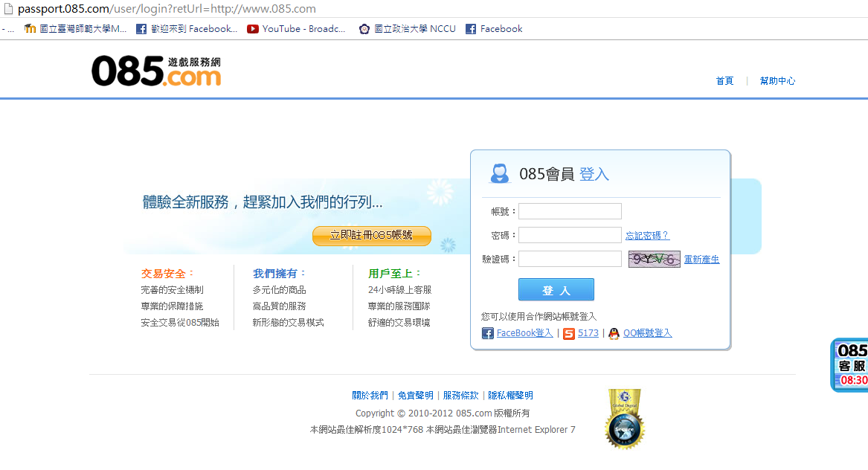Screen dimensions: 868x470
Task: Click the Global Digital secure seal badge
Action: (x=625, y=419)
